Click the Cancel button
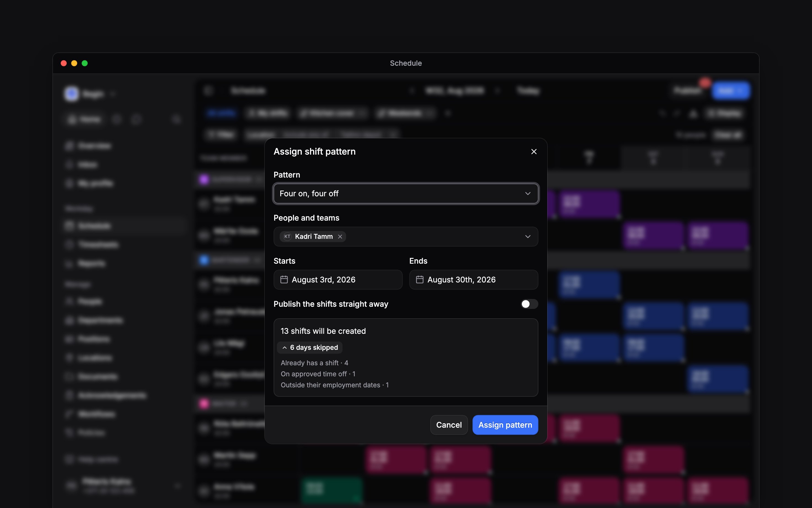This screenshot has height=508, width=812. [x=448, y=425]
